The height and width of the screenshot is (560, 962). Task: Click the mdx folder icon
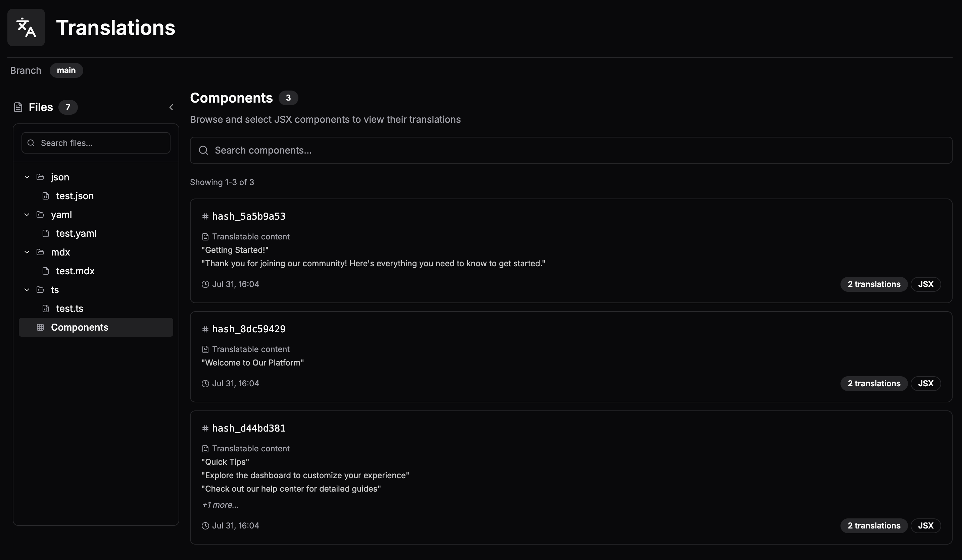[40, 252]
